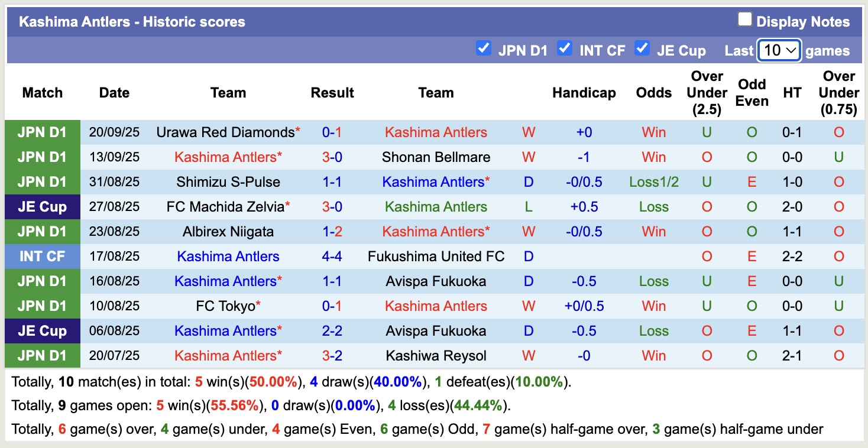Click the Shonan Bellmare team link
868x448 pixels.
(x=436, y=157)
